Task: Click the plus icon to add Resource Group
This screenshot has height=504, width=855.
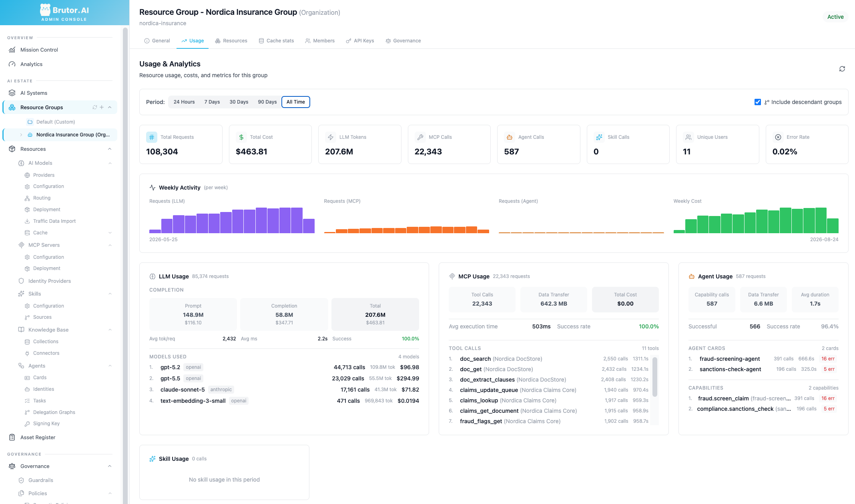Action: coord(102,107)
